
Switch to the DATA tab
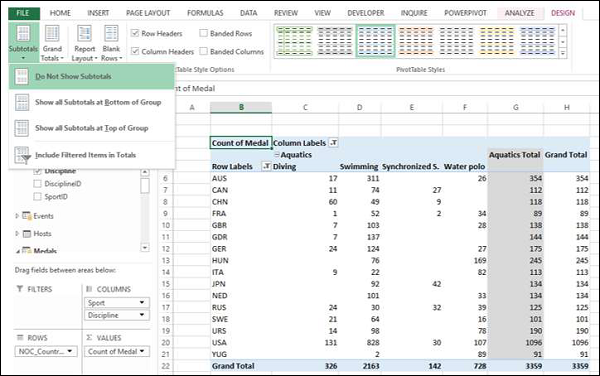tap(248, 13)
